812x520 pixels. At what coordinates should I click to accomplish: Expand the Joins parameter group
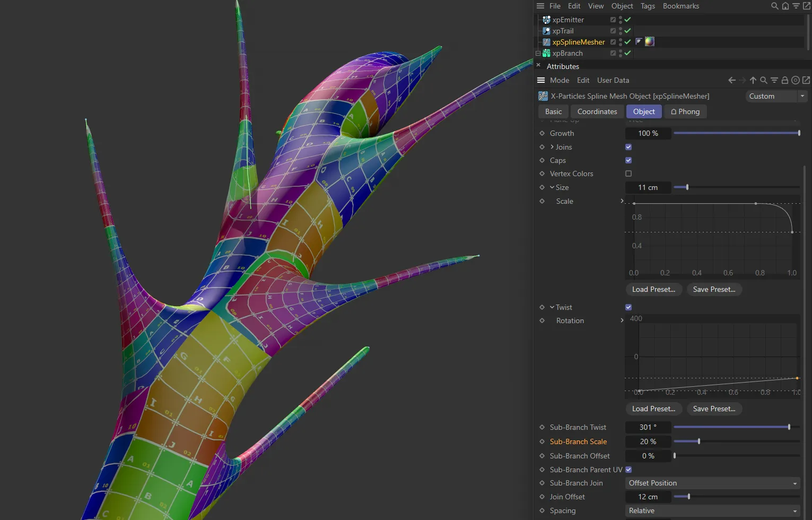552,147
